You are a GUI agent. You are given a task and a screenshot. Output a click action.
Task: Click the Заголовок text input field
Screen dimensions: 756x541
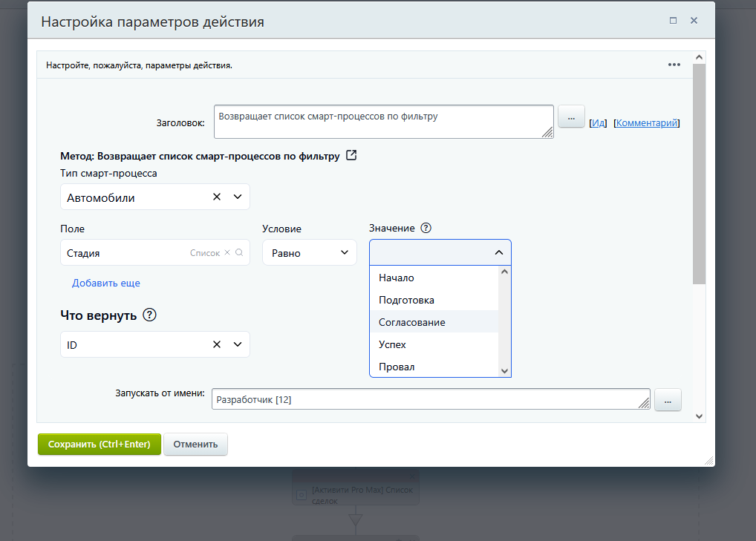tap(383, 121)
